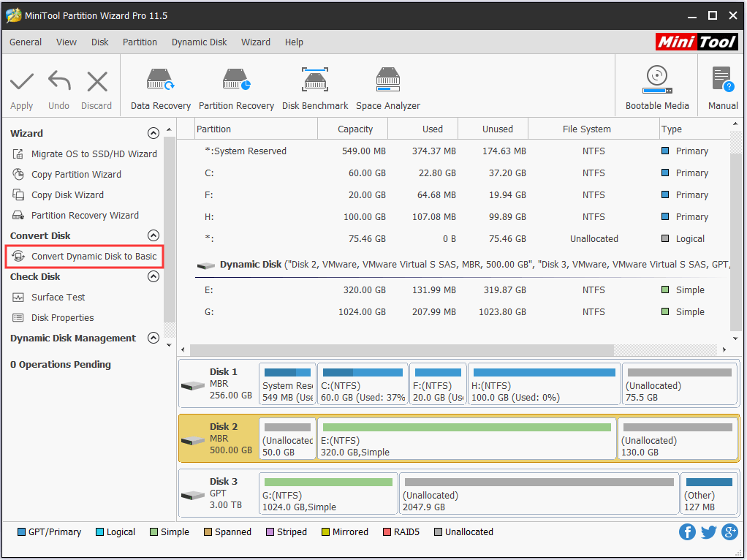
Task: Open the Dynamic Disk menu
Action: 199,42
